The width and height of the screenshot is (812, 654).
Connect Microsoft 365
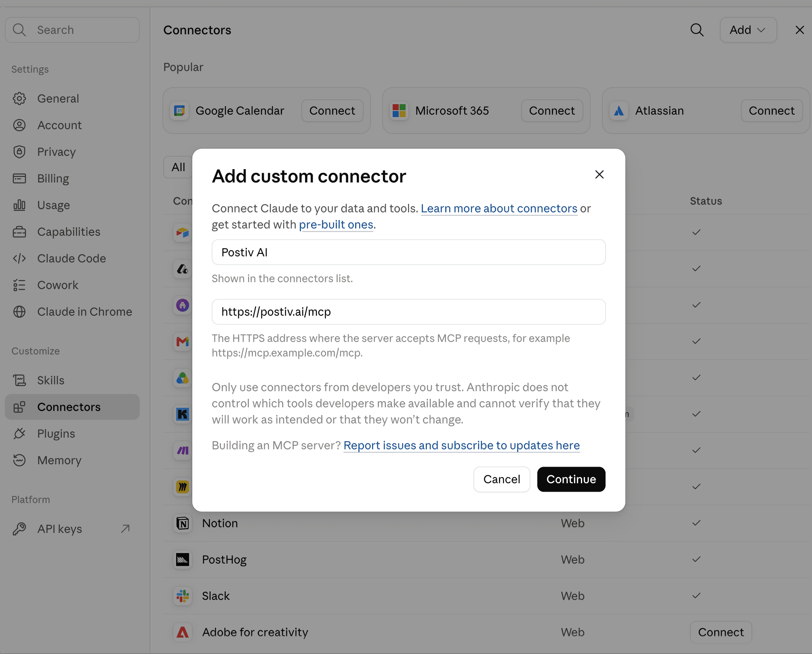(x=552, y=111)
